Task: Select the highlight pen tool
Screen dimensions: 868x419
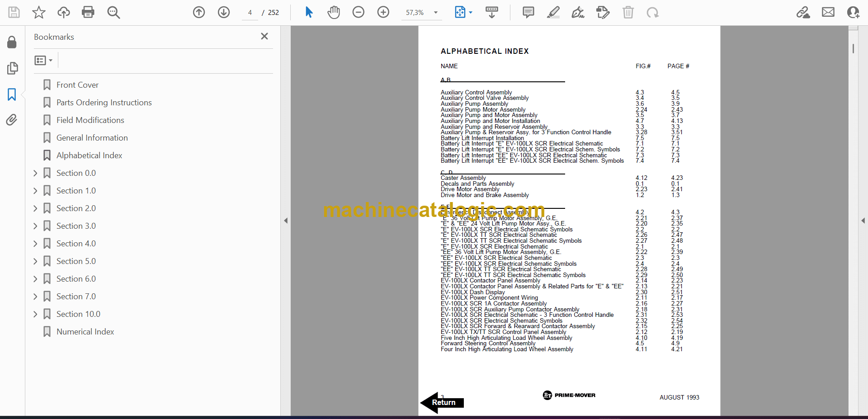Action: 553,12
